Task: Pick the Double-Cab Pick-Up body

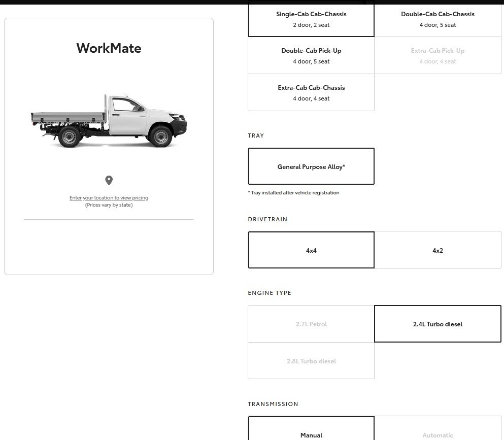Action: [x=311, y=56]
